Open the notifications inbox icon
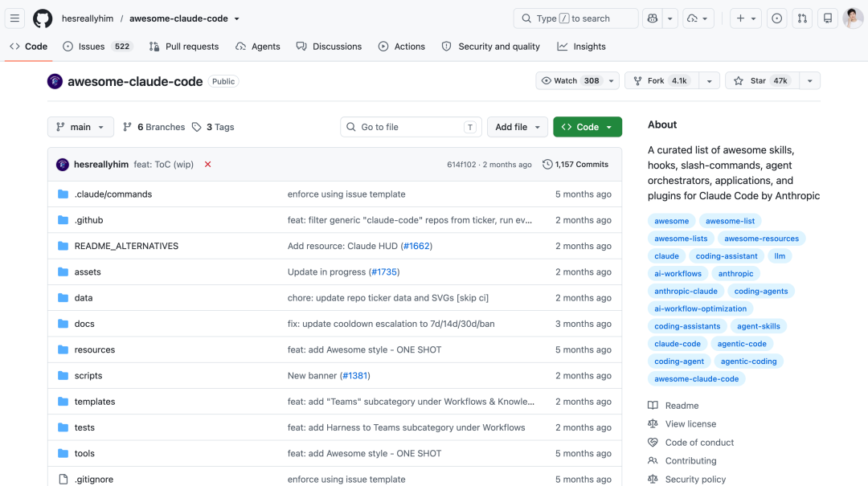The image size is (868, 486). [x=828, y=18]
